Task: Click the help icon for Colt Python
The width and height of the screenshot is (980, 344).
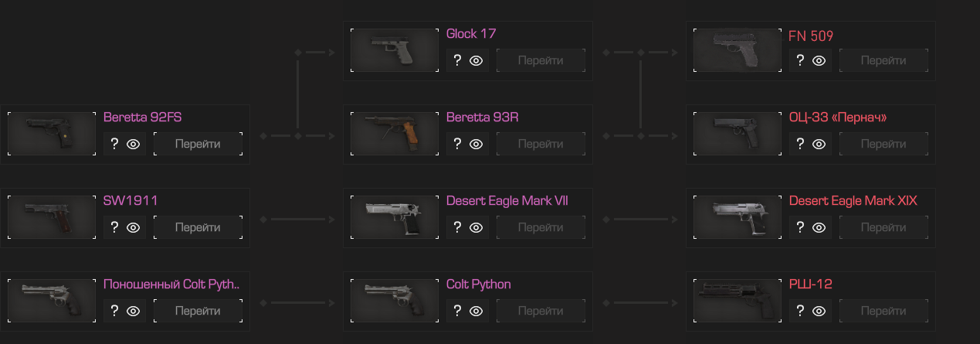Action: 457,311
